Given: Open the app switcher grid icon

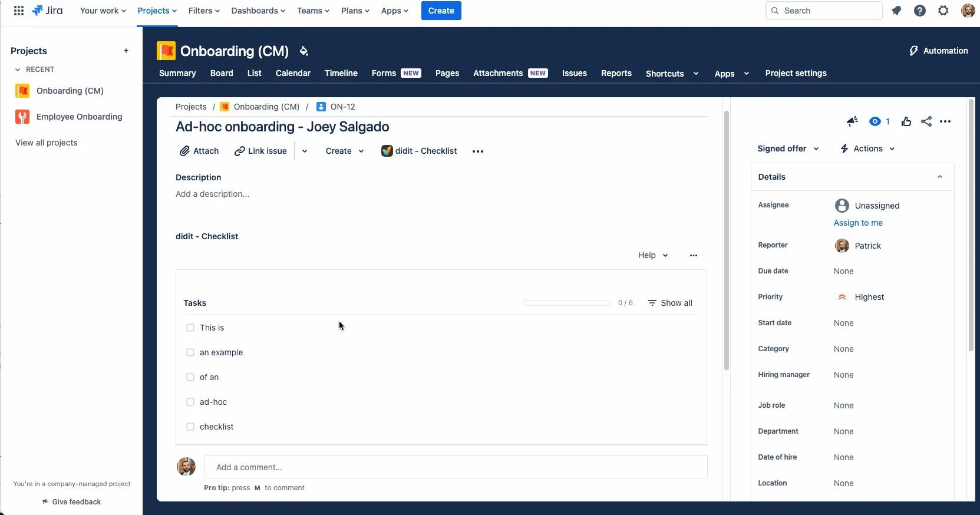Looking at the screenshot, I should pyautogui.click(x=19, y=11).
